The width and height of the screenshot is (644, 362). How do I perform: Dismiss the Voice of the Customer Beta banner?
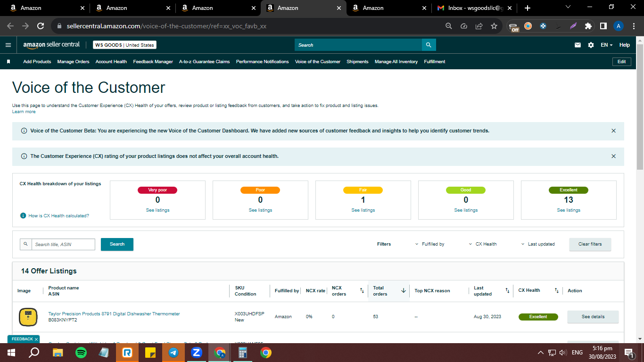[x=613, y=131]
